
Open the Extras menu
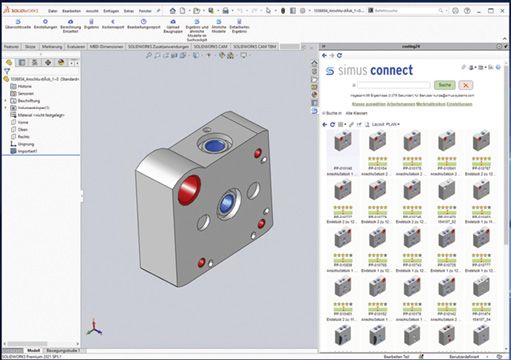click(x=129, y=11)
